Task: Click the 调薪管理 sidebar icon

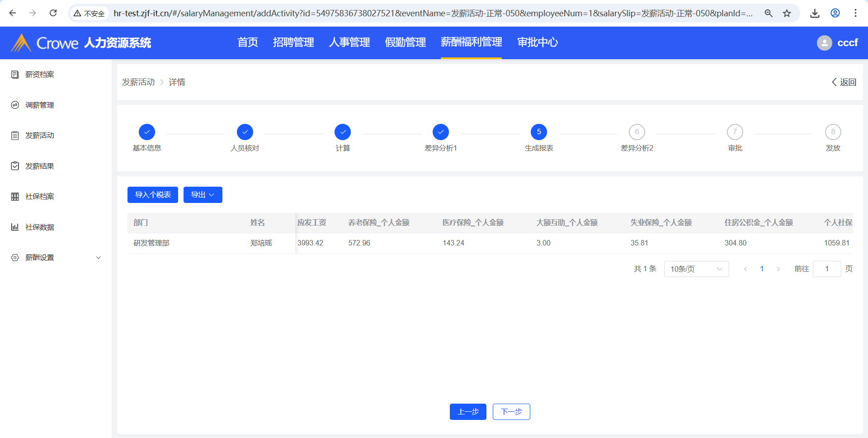Action: click(15, 105)
